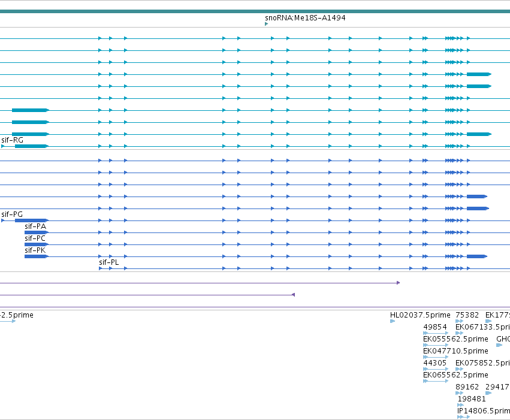
Task: Select the EK055562.5prime arrow glyph
Action: tap(436, 345)
